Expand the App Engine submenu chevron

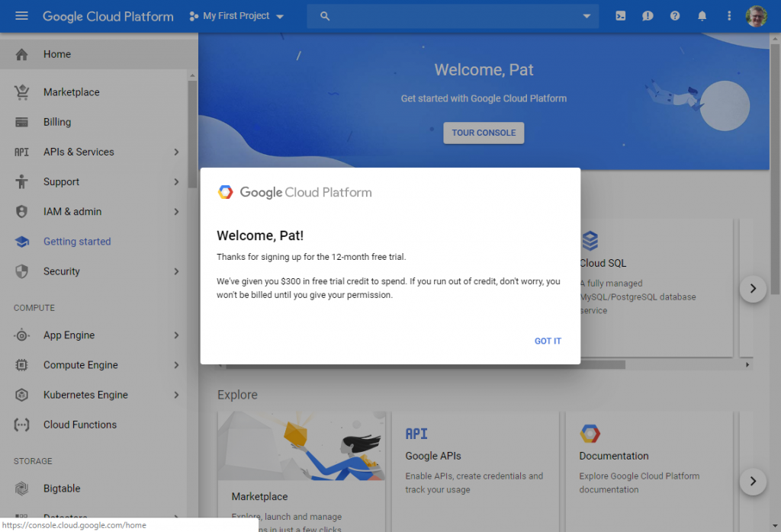(x=176, y=335)
